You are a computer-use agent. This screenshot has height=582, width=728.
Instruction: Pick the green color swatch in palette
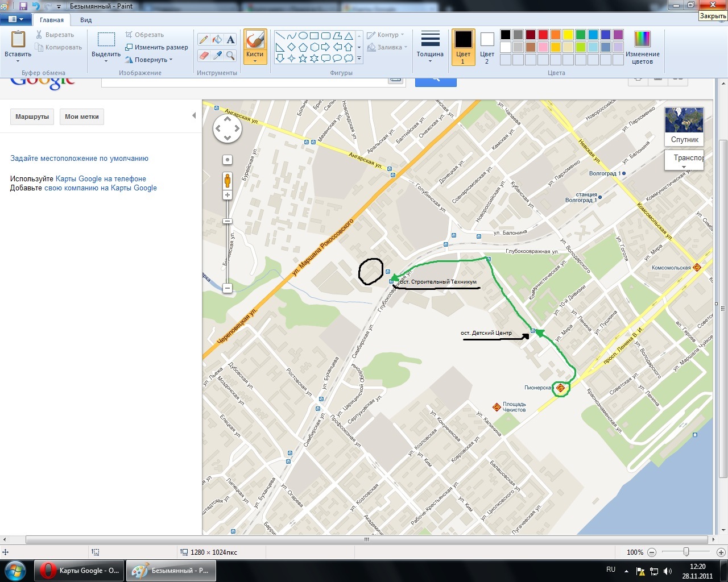click(580, 35)
